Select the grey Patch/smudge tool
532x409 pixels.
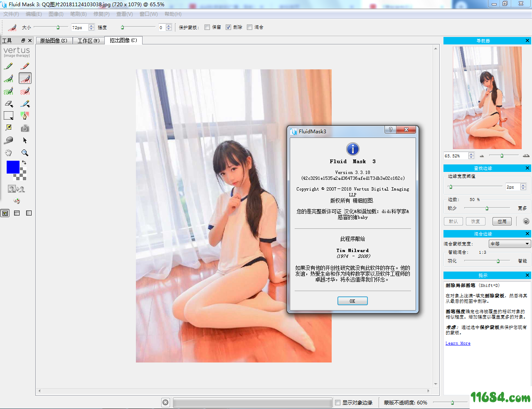[9, 140]
